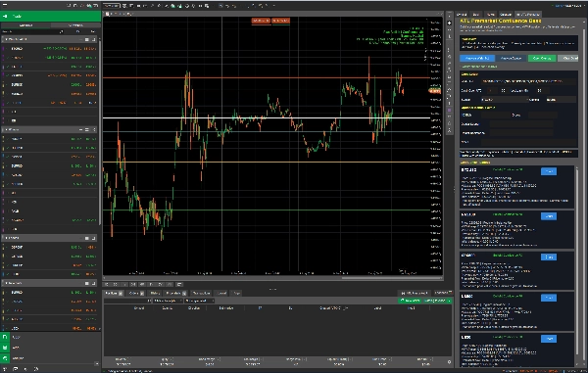Screen dimensions: 588x373
Task: Open the hamburger main menu icon
Action: [5, 5]
